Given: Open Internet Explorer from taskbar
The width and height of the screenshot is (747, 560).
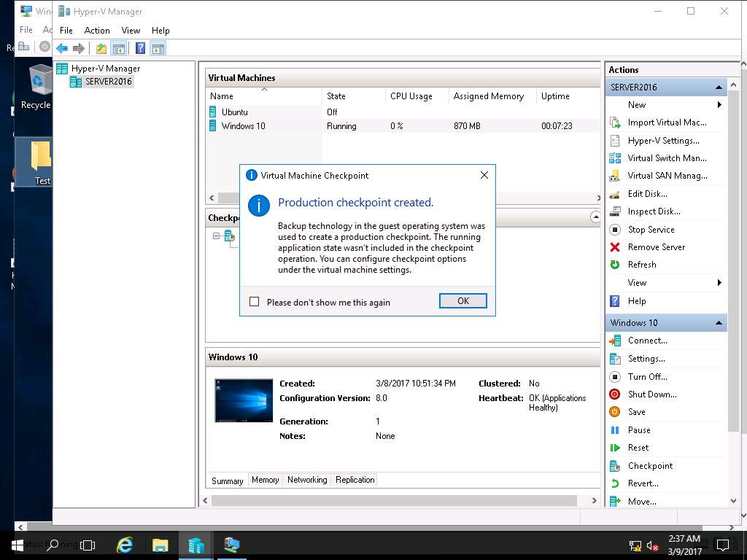Looking at the screenshot, I should pyautogui.click(x=125, y=545).
